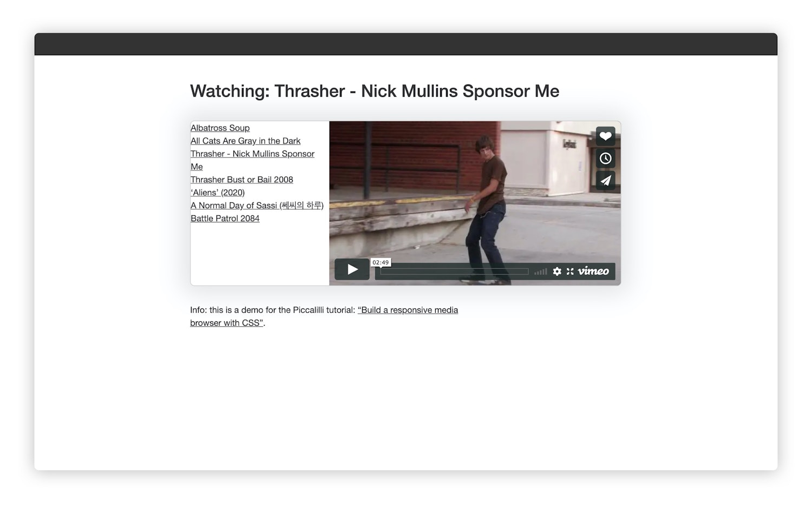Visit 'Build a responsive media browser' tutorial link
The image size is (812, 508).
point(408,310)
